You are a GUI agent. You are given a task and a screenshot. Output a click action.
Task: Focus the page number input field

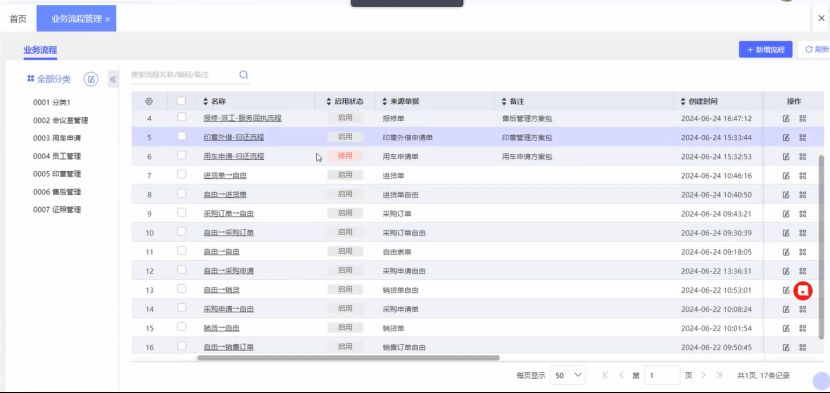662,375
